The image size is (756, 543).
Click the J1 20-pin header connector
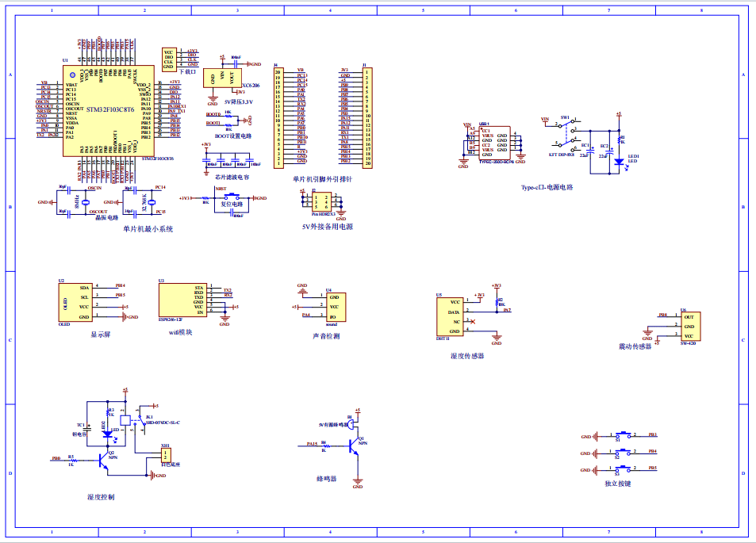[x=369, y=116]
